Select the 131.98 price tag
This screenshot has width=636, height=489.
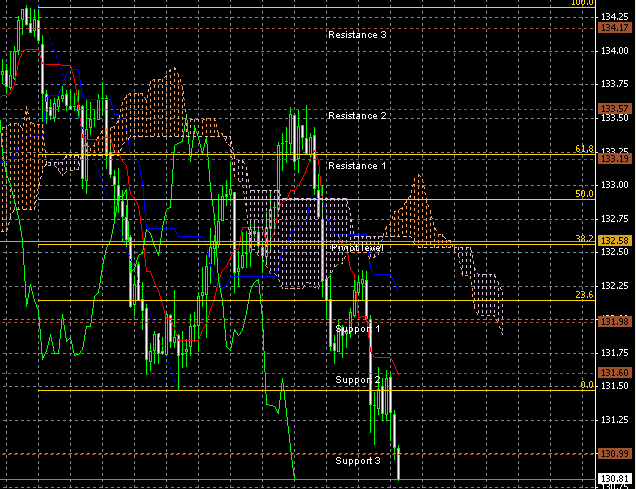pos(615,322)
